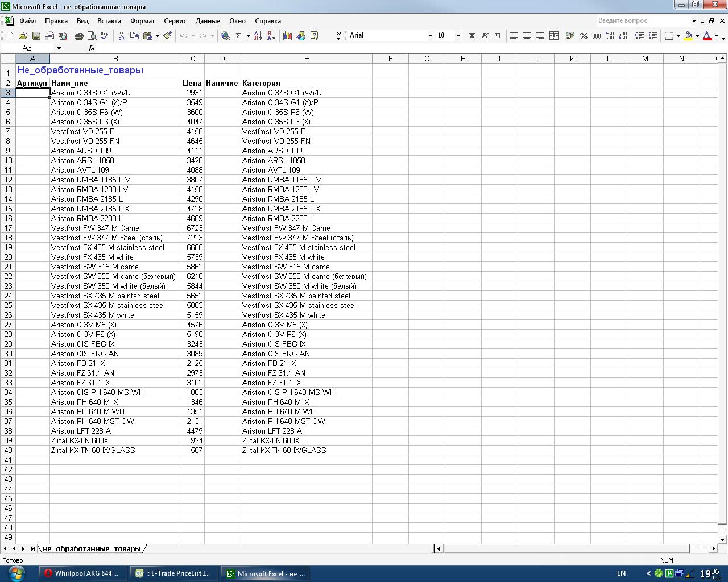Apply borders using toolbar button
This screenshot has width=728, height=582.
coord(669,36)
